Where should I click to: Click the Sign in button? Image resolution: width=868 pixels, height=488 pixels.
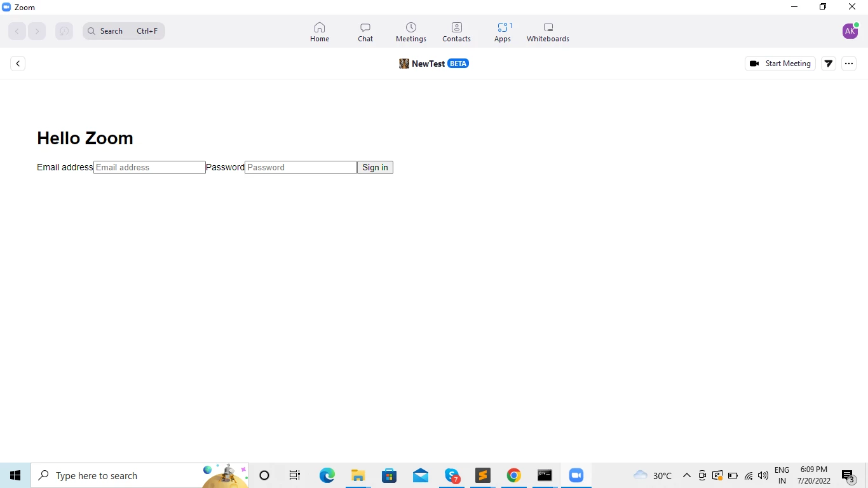pyautogui.click(x=375, y=167)
